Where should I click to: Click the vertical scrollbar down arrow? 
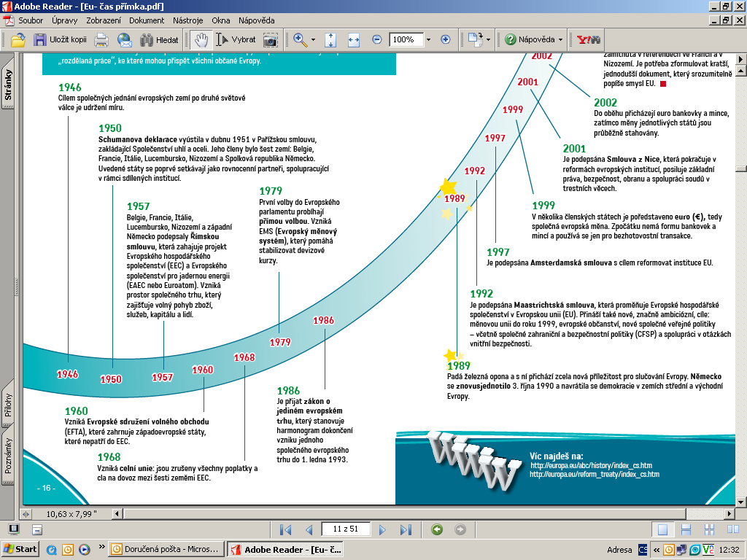pyautogui.click(x=741, y=502)
